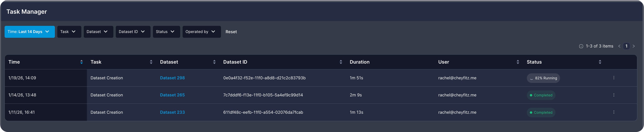Open the Dataset filter dropdown
This screenshot has width=644, height=132.
pos(98,32)
